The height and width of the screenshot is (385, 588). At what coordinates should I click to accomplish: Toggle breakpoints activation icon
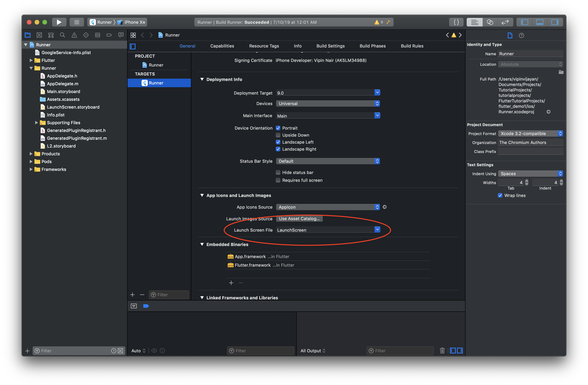146,306
